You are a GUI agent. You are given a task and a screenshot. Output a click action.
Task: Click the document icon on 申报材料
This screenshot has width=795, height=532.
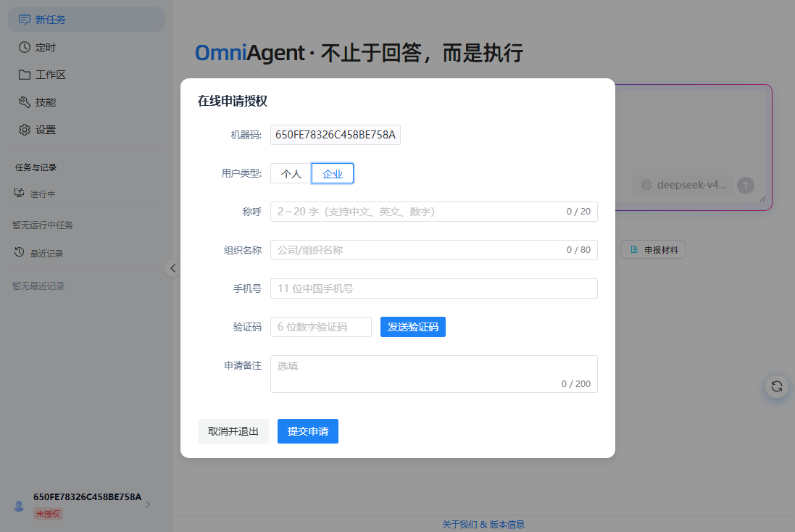click(x=634, y=249)
